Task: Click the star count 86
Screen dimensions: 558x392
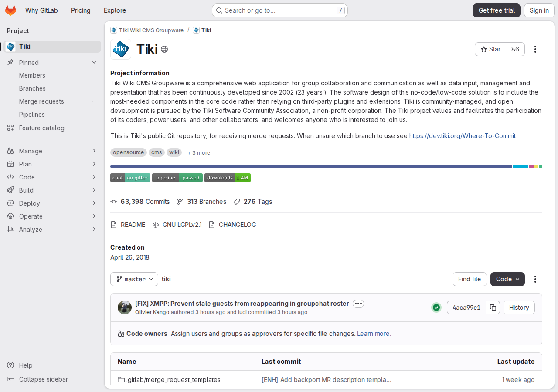Action: click(515, 49)
